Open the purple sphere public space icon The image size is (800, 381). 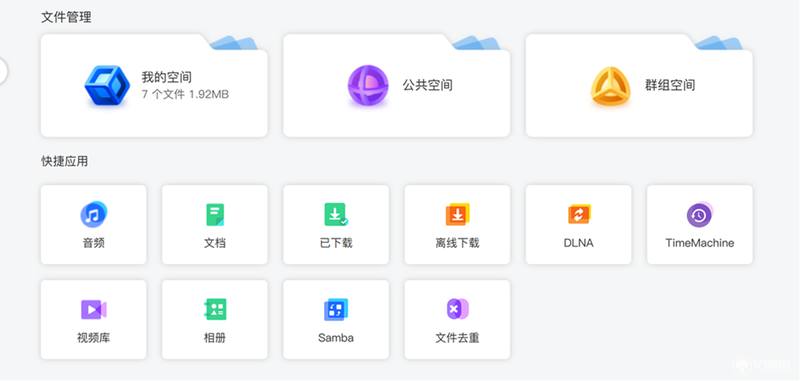(x=368, y=85)
